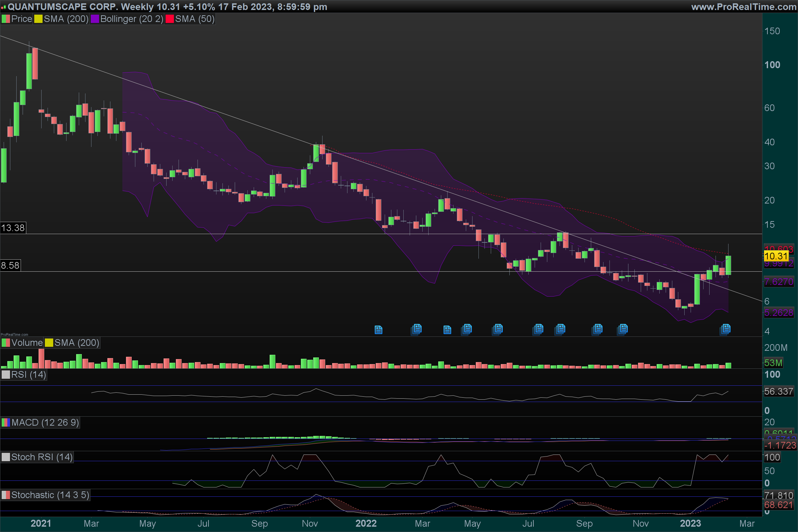Click the yellow 10.31 current price tag
This screenshot has width=798, height=532.
[x=776, y=256]
